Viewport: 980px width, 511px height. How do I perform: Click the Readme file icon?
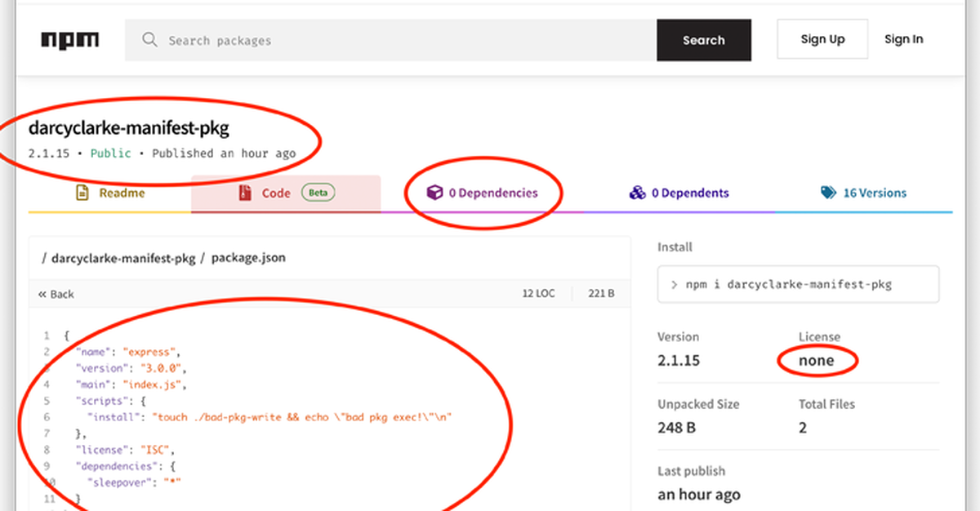click(82, 193)
